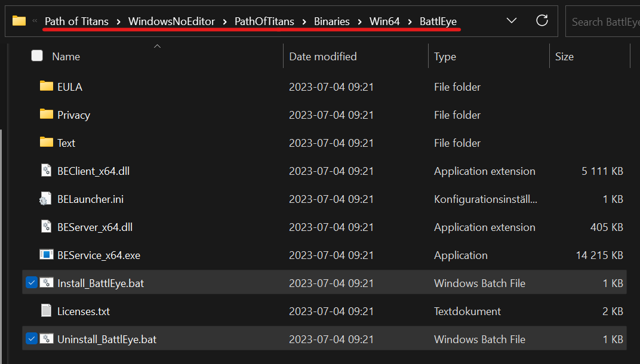Uncheck the Uninstall_BattlEye.bat checkbox
Viewport: 640px width, 364px height.
click(32, 339)
